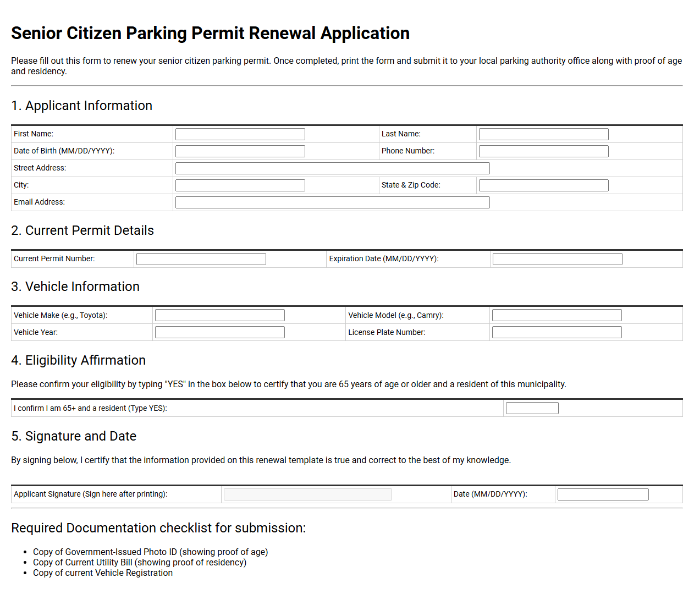Select the Phone Number input box
Viewport: 694px width, 616px height.
[543, 151]
